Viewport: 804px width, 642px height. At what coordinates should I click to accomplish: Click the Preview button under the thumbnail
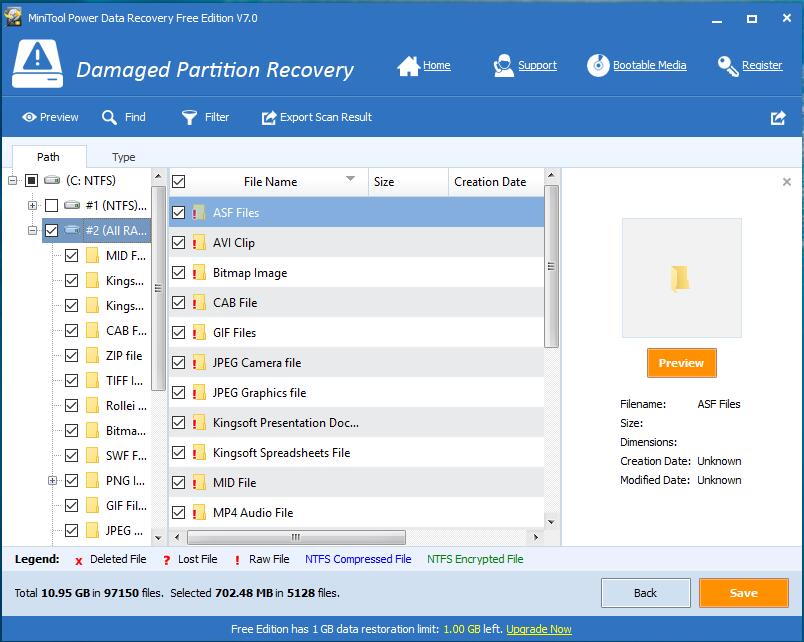[681, 364]
